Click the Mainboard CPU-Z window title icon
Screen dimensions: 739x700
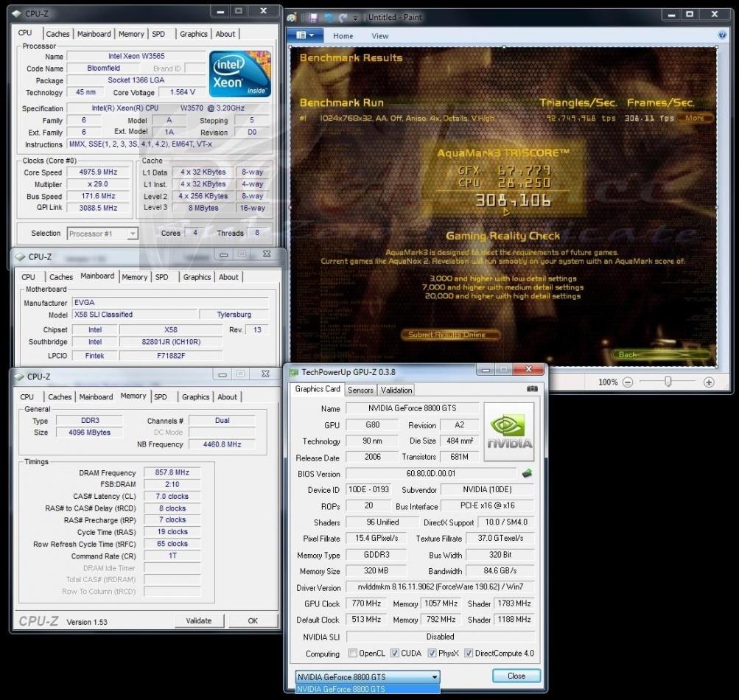tap(20, 257)
